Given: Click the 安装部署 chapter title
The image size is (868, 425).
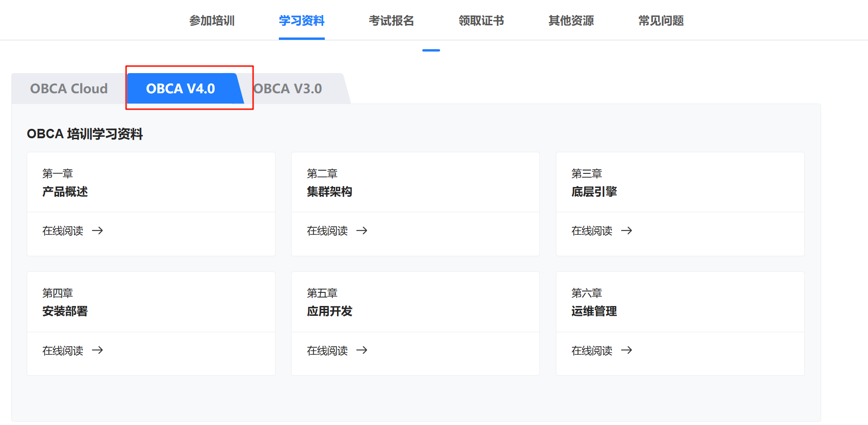Looking at the screenshot, I should click(65, 311).
